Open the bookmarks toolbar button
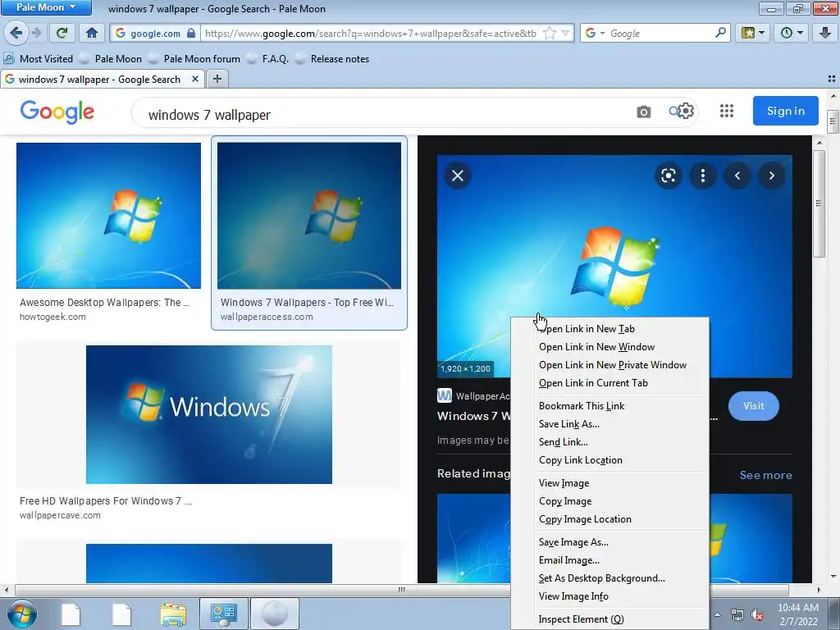 pos(753,33)
